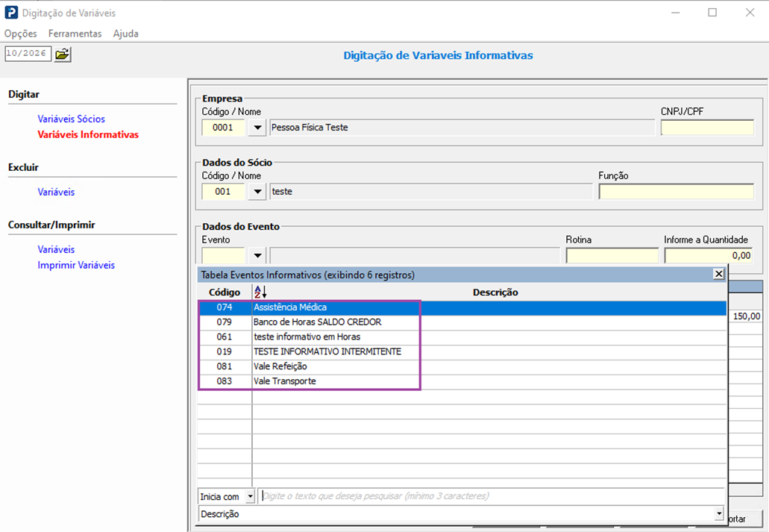Click the Rotina input field

(612, 255)
